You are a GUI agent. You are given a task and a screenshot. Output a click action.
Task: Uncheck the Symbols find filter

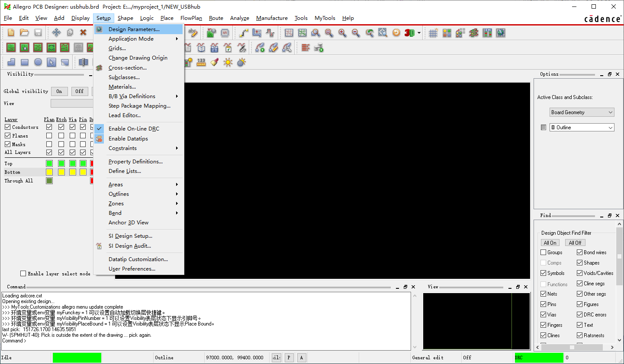pos(543,273)
